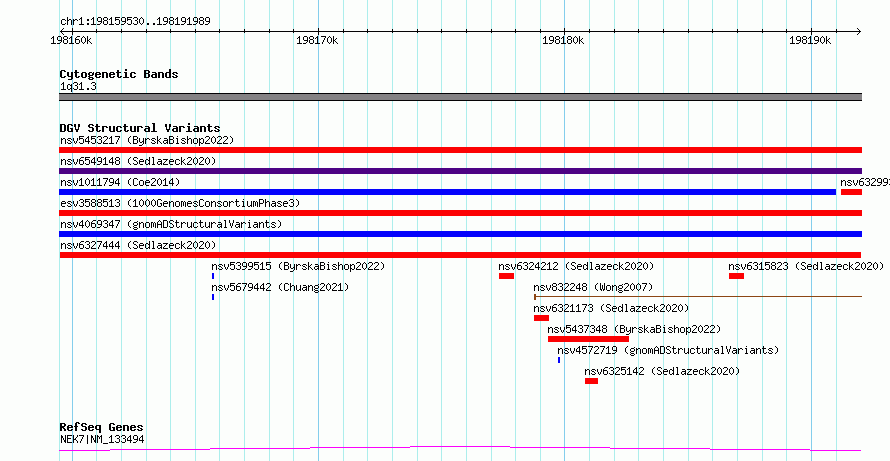This screenshot has height=461, width=890.
Task: Click the nsv6327444 red variant bar
Action: pyautogui.click(x=460, y=255)
